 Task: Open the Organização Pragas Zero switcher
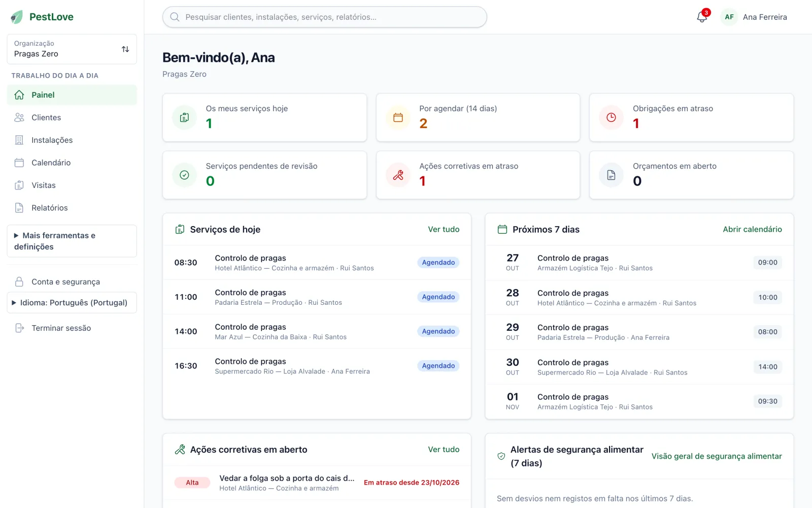[x=72, y=49]
